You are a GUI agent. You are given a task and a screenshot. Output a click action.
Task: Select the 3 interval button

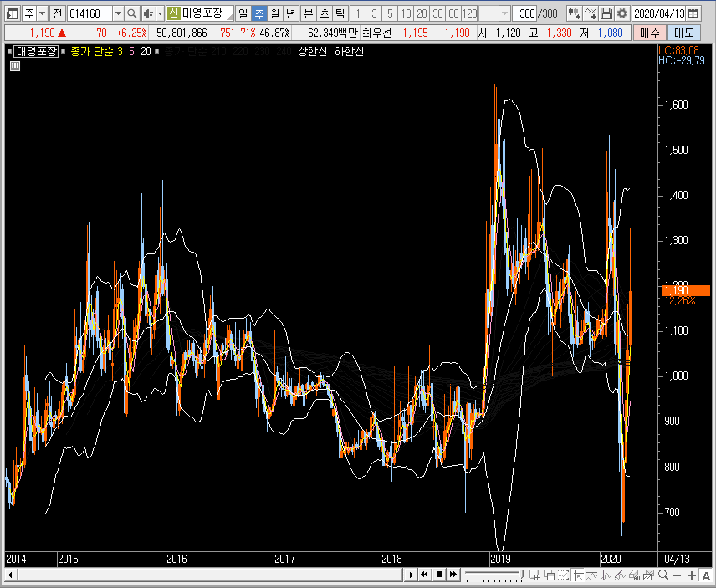tap(374, 13)
